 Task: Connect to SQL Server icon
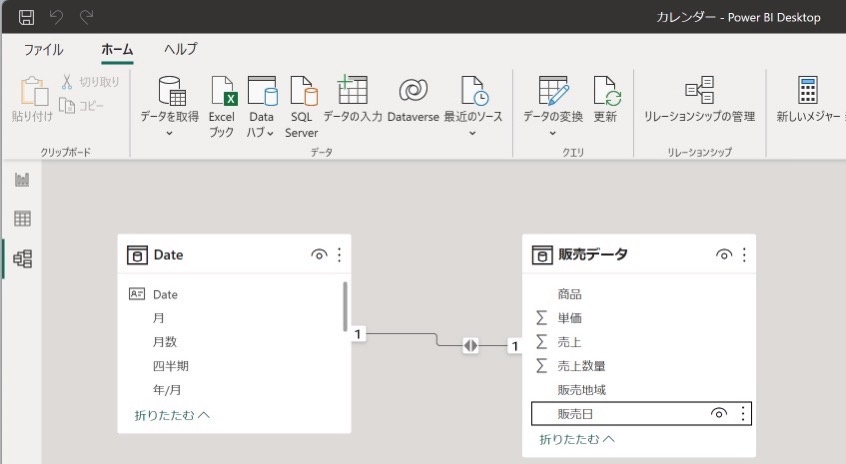[303, 91]
